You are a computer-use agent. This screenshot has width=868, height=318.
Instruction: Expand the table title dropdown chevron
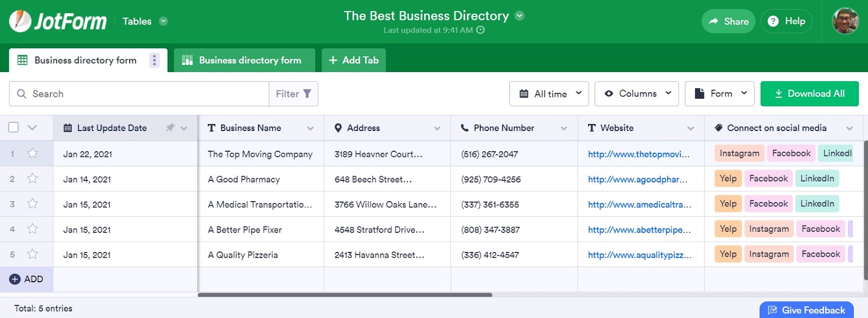pyautogui.click(x=519, y=16)
